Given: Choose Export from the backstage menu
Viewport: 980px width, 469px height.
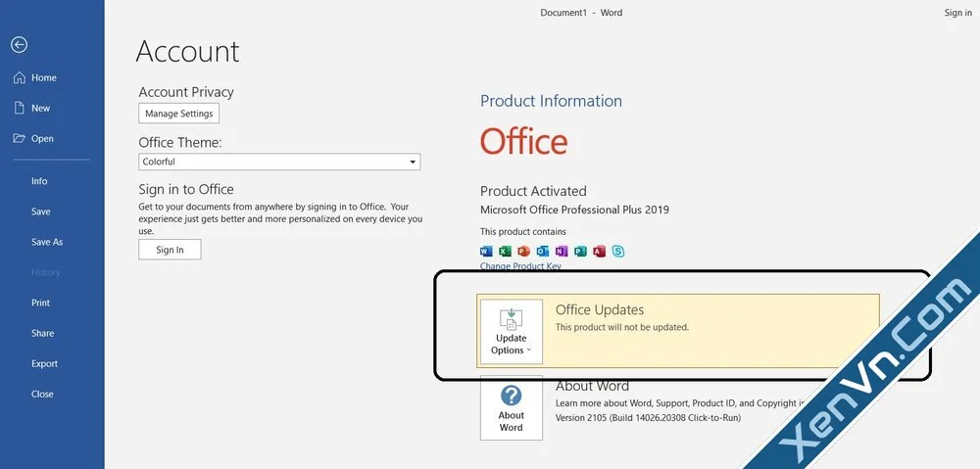Looking at the screenshot, I should (x=44, y=363).
